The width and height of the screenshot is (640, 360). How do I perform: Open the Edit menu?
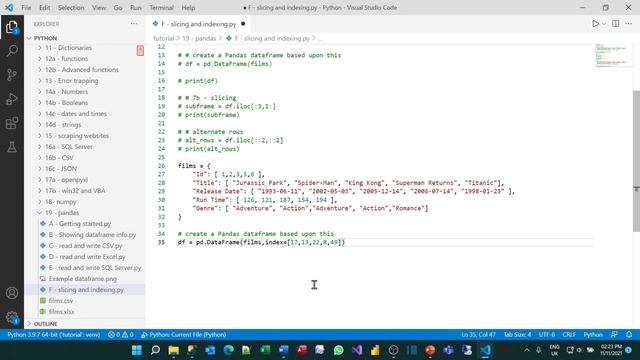tap(44, 7)
